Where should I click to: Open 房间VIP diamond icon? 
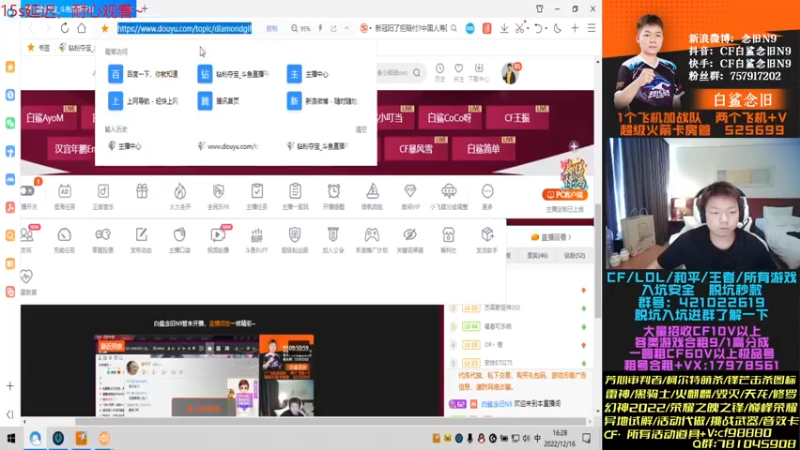[410, 191]
